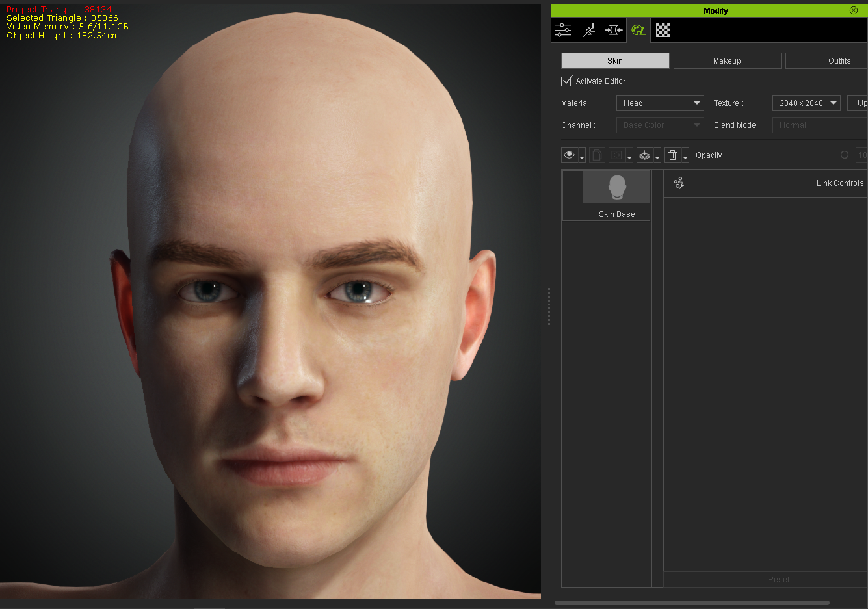
Task: Open the dropdown arrow beside merge layers icon
Action: pyautogui.click(x=657, y=157)
